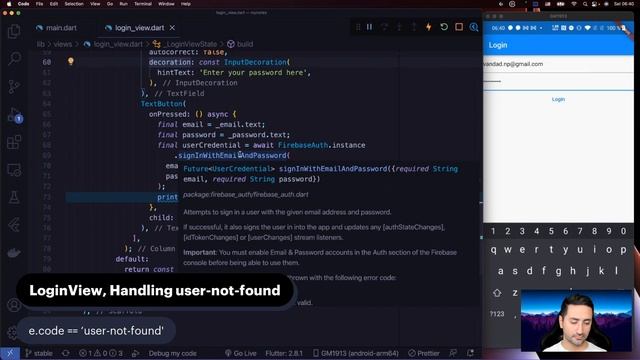
Task: Tap the shift key on phone keyboard
Action: (497, 293)
